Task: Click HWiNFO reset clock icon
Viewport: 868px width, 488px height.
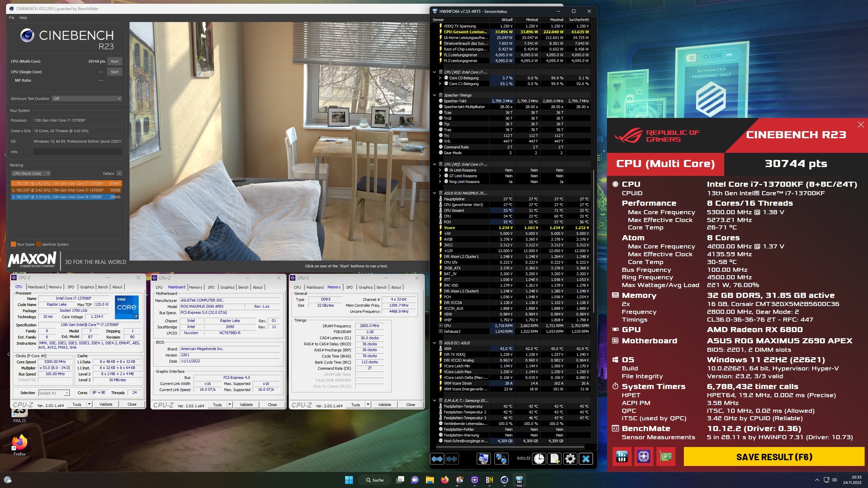Action: point(539,459)
